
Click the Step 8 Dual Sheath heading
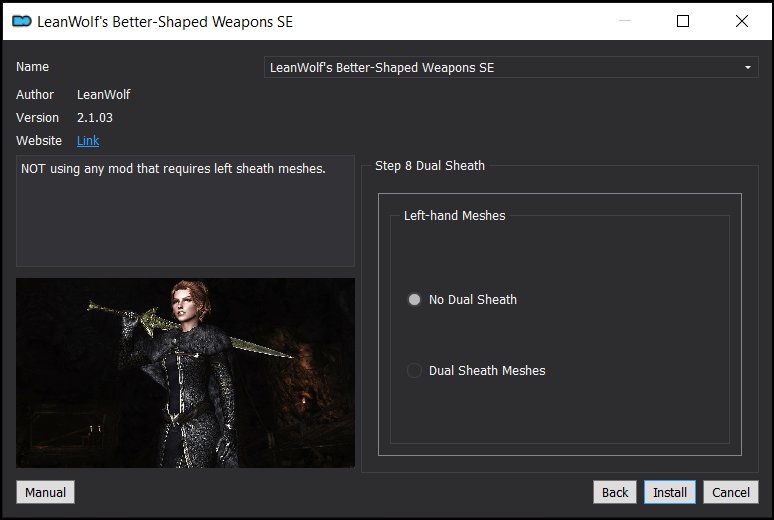[x=429, y=165]
